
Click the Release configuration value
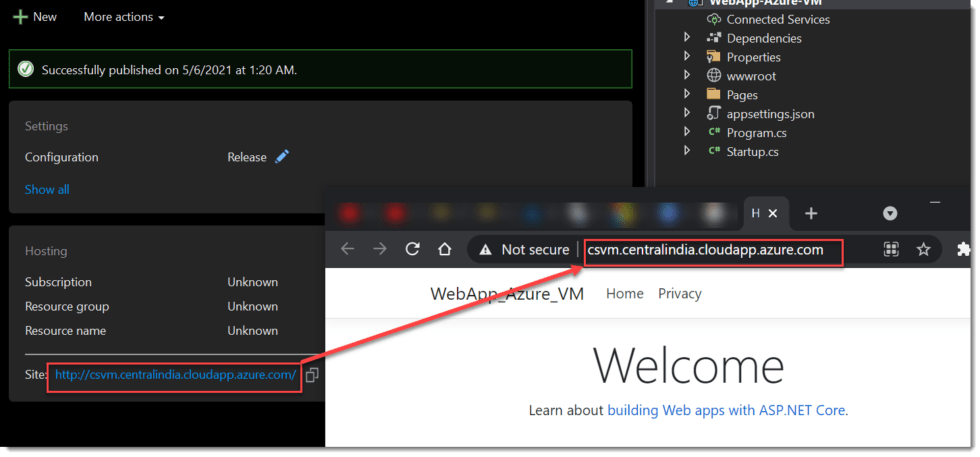pos(247,158)
